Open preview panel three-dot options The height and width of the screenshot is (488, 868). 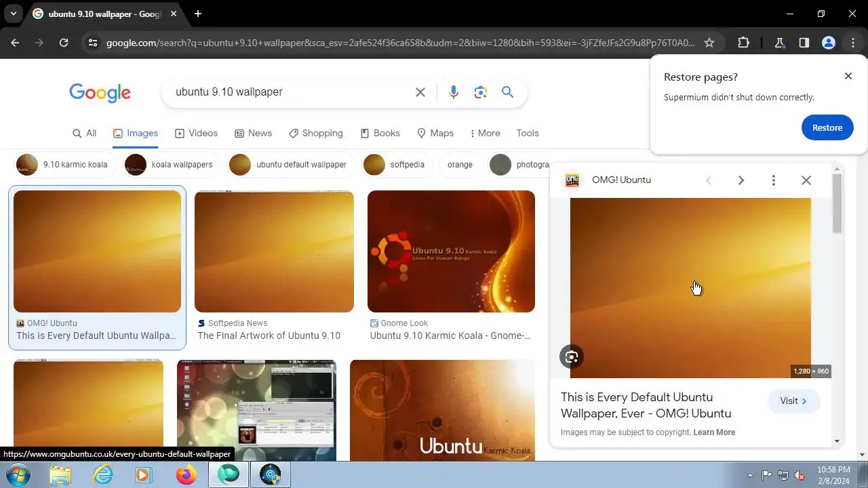pos(773,180)
